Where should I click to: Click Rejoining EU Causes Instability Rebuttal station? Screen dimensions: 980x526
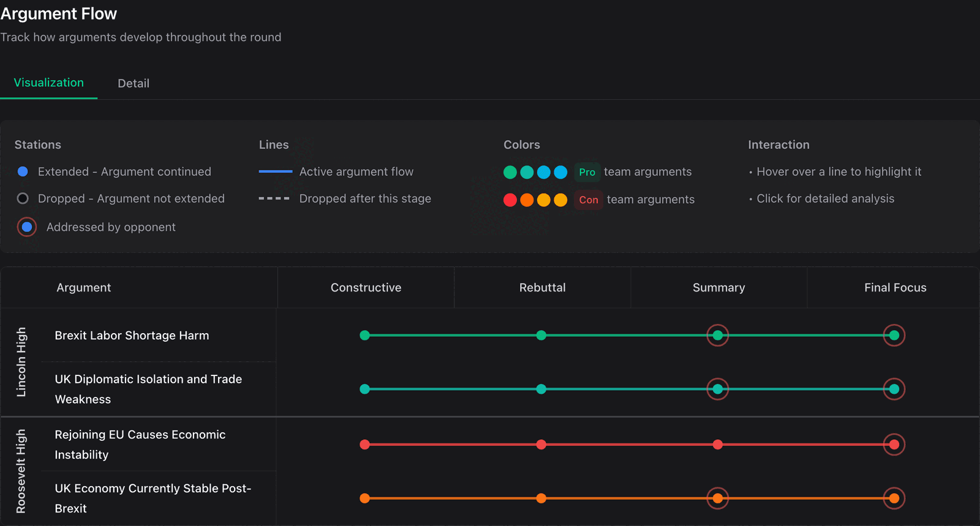541,445
